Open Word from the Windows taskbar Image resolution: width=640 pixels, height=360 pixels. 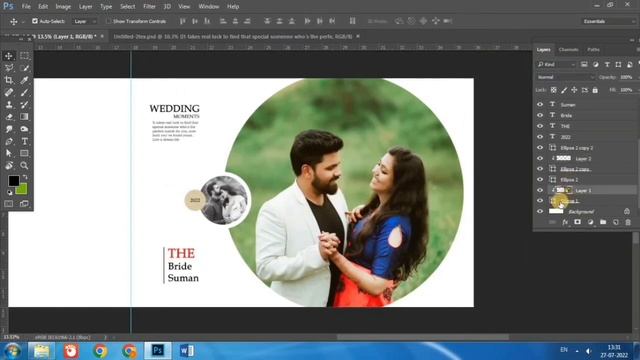point(187,351)
